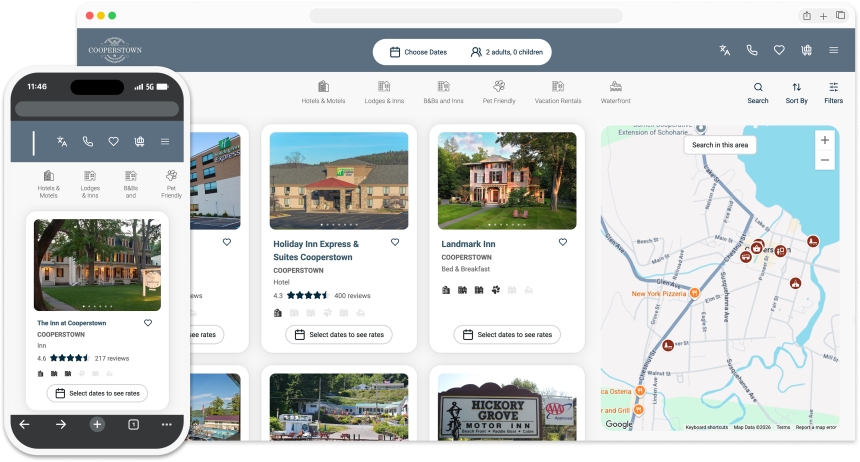The height and width of the screenshot is (462, 860).
Task: Open the mobile browser tabs counter
Action: pos(133,424)
